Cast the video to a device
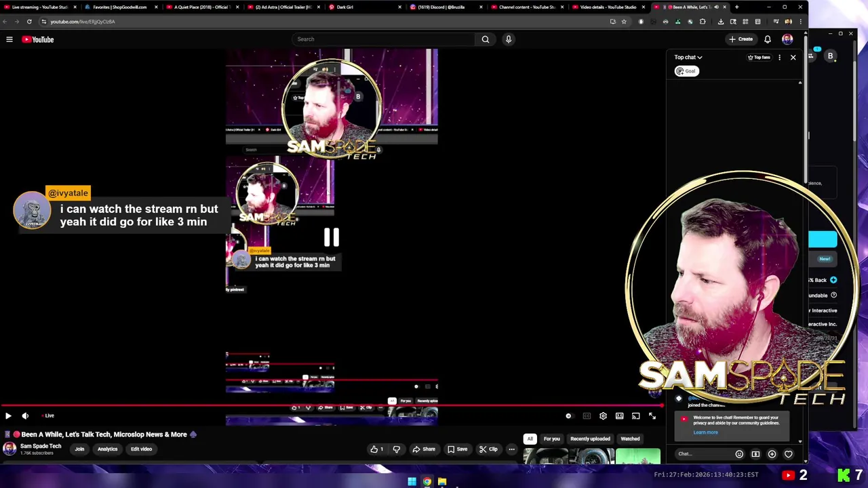 (x=635, y=416)
